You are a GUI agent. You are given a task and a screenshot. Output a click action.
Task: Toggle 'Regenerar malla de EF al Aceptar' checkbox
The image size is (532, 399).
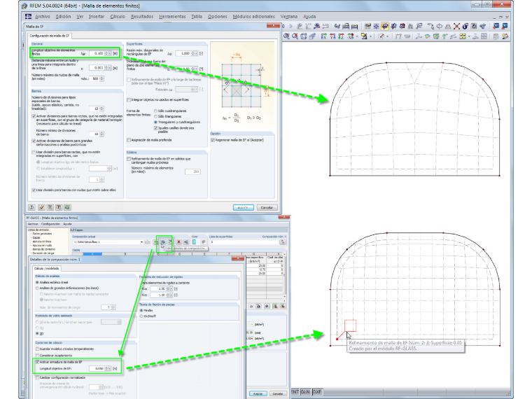213,140
